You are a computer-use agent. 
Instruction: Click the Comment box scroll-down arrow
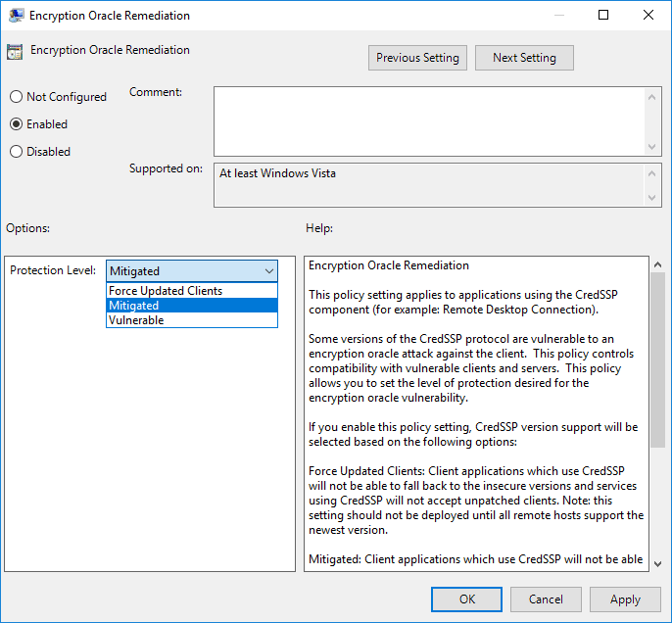[x=653, y=146]
